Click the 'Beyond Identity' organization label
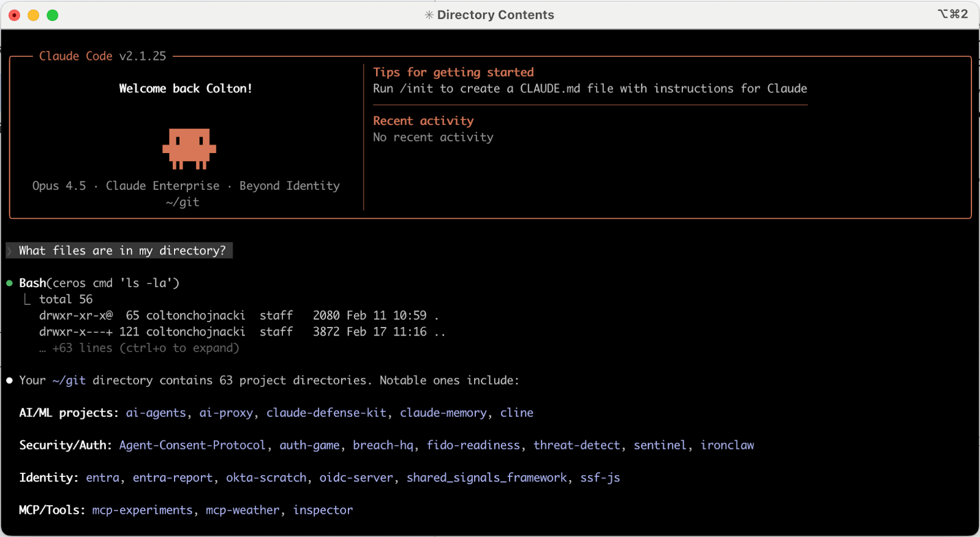 289,186
